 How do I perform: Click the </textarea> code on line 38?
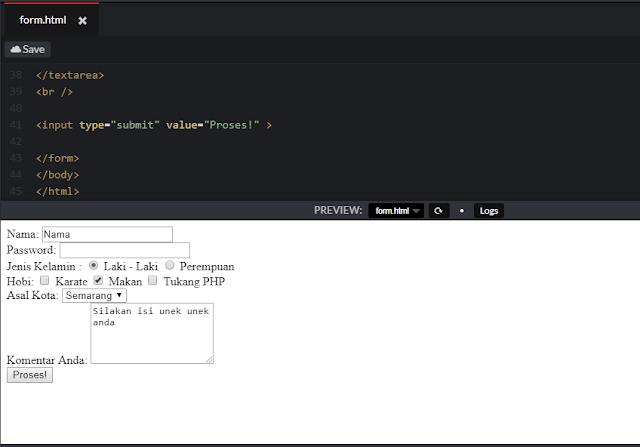(x=70, y=75)
